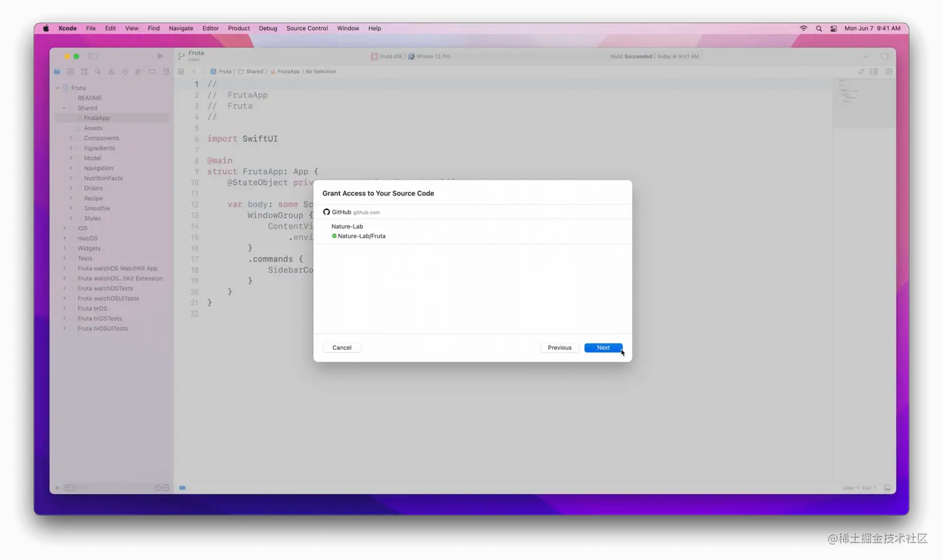943x560 pixels.
Task: Go back with the editor's left chevron
Action: click(x=194, y=72)
